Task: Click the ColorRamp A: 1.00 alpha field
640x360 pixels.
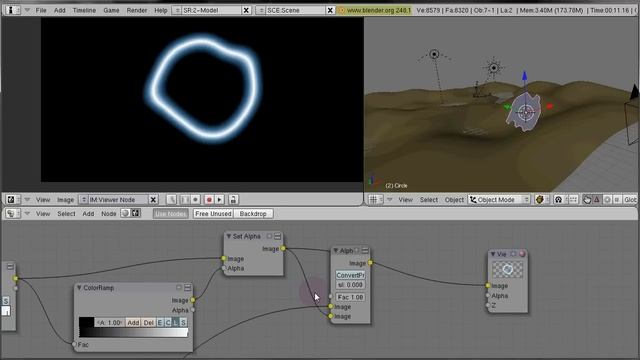Action: [109, 322]
